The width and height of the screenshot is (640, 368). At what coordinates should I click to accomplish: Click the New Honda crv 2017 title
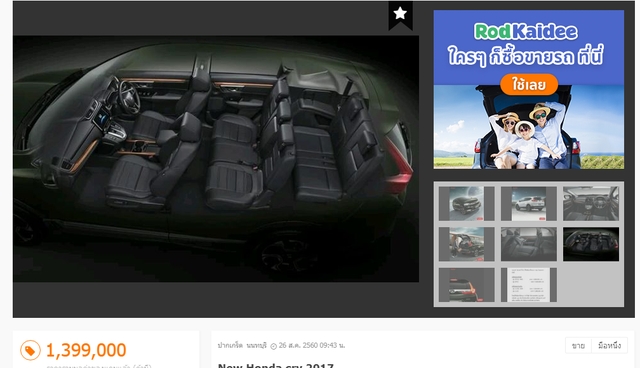276,365
